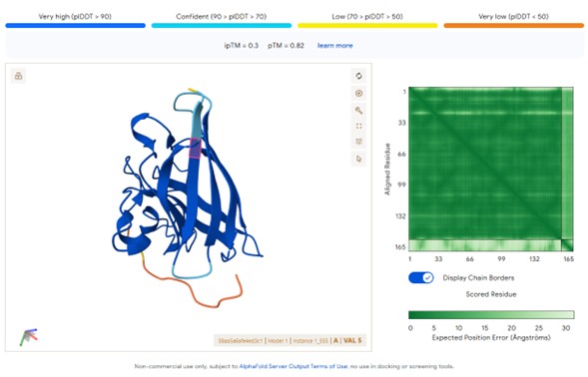Click the 'Scored Residue' axis label
588x377 pixels.
[x=491, y=294]
